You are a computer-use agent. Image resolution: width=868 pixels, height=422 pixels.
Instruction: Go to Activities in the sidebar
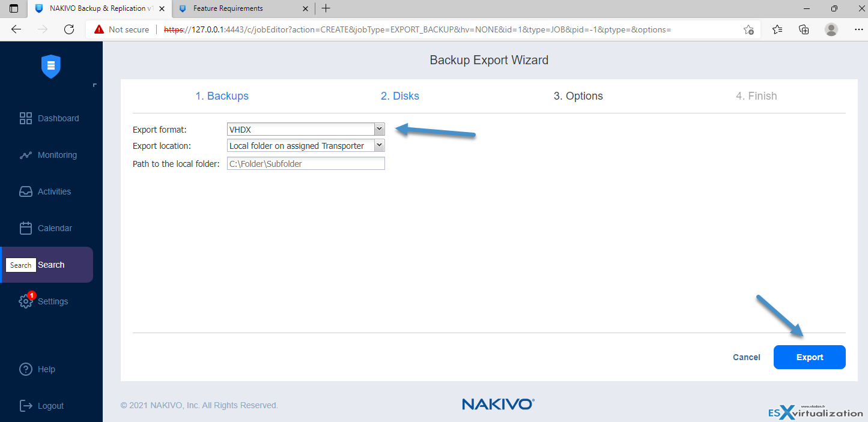[45, 191]
